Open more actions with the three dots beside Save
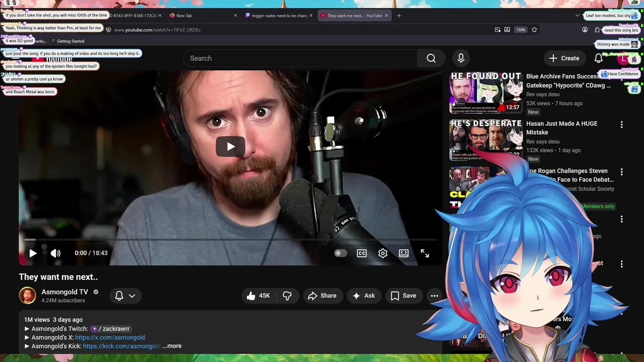 (434, 296)
